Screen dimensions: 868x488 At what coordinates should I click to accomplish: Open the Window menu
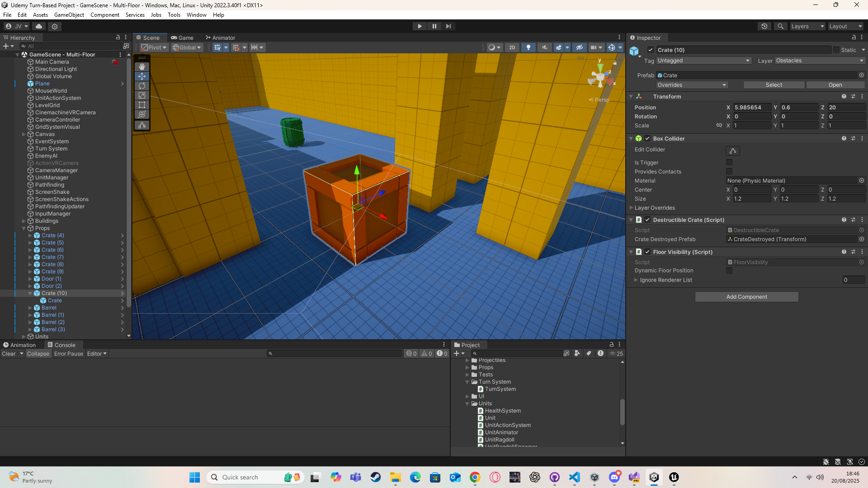click(197, 15)
